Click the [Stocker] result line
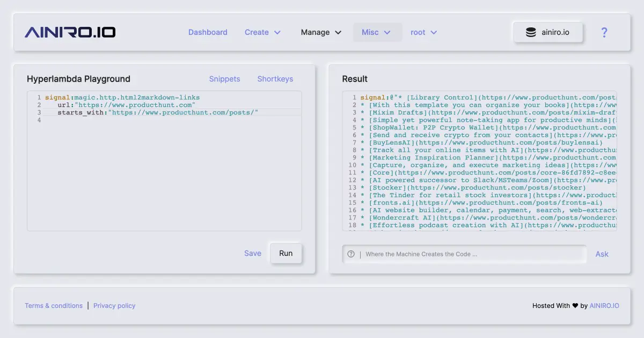 point(473,188)
